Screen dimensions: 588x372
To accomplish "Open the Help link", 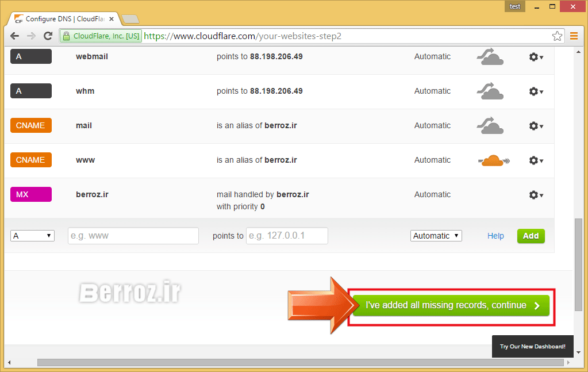I will coord(495,236).
